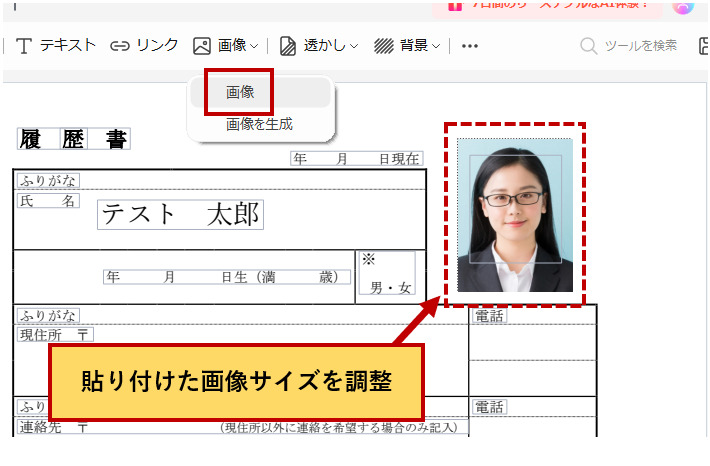Click the ふりがな label above 氏名
The width and height of the screenshot is (710, 466).
click(x=48, y=180)
